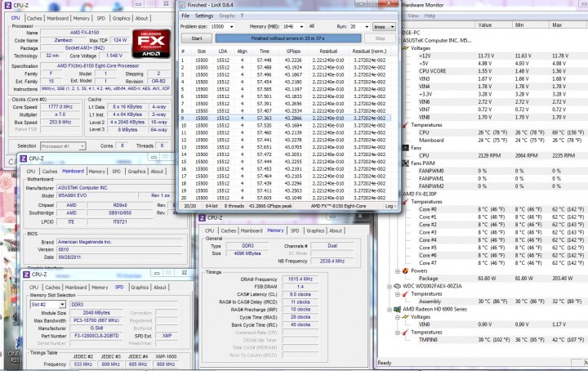Collapse the Radeon Temperatures sub-node

398,333
